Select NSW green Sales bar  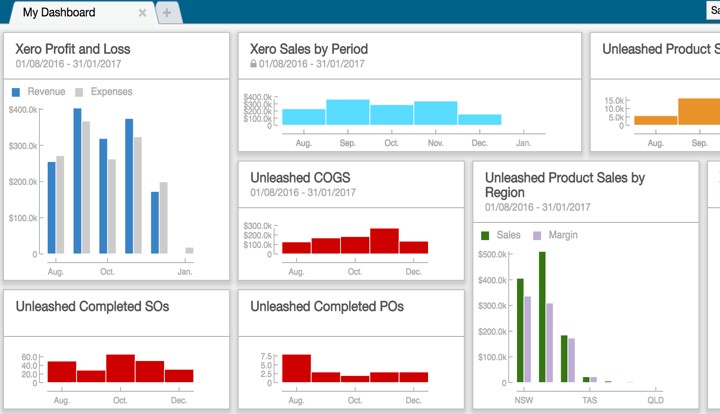[x=520, y=330]
